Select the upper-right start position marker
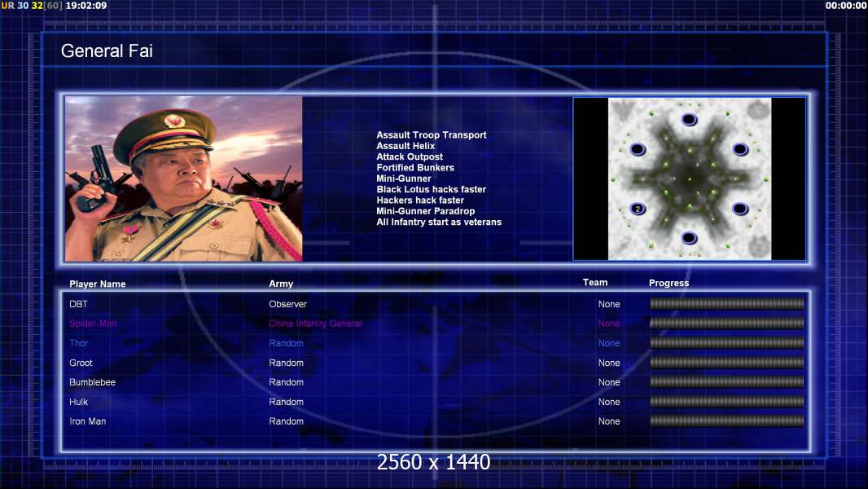 click(x=740, y=149)
